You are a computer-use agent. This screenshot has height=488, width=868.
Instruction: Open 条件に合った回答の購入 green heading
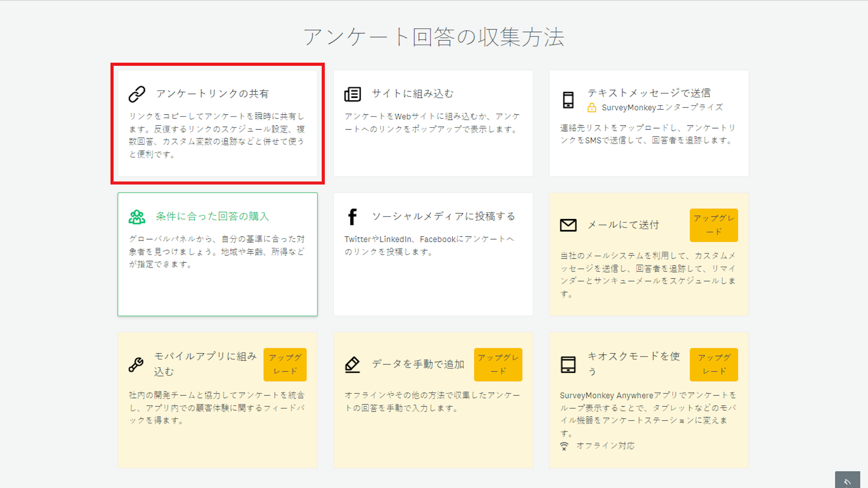[x=212, y=216]
